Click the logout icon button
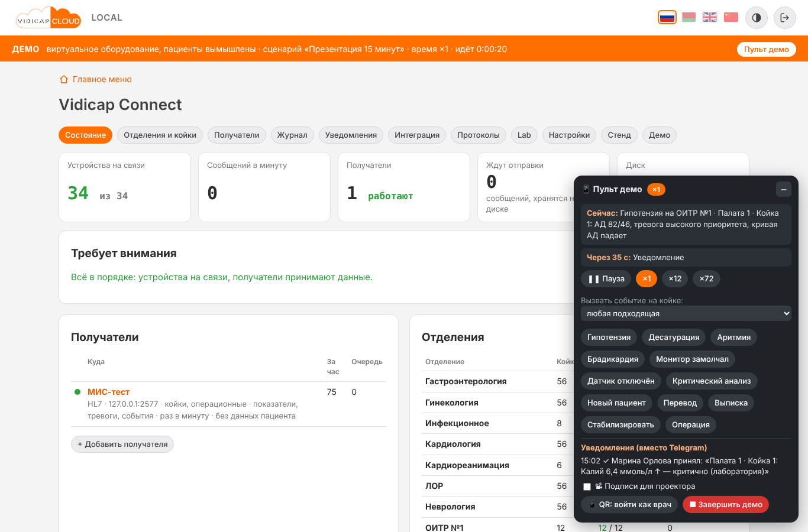Screen dimensions: 808x532 click(x=785, y=18)
